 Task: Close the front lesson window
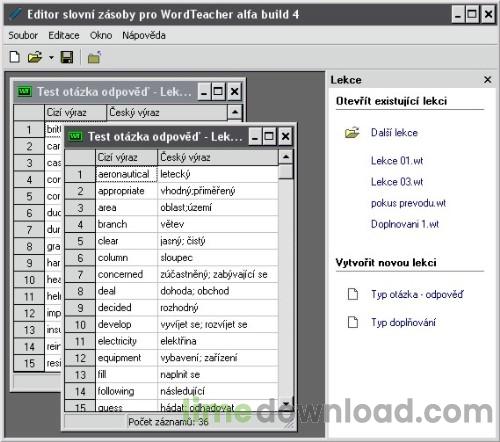click(x=285, y=137)
